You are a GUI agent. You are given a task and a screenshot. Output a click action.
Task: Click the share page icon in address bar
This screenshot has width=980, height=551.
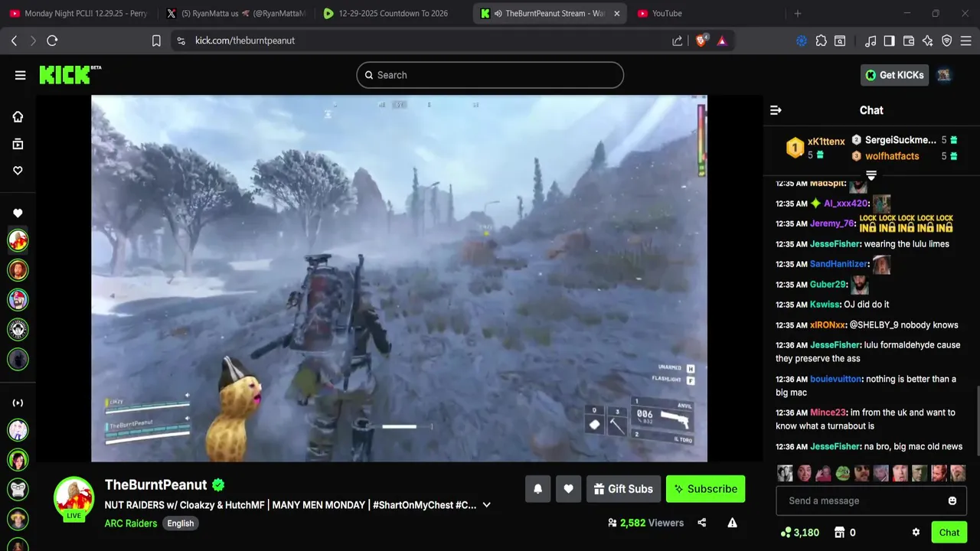tap(678, 41)
